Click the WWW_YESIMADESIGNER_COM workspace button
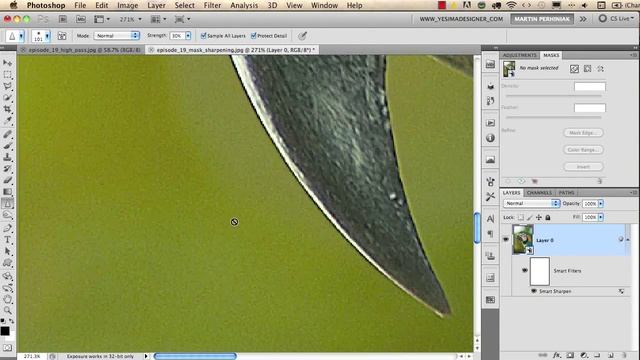 (x=461, y=19)
